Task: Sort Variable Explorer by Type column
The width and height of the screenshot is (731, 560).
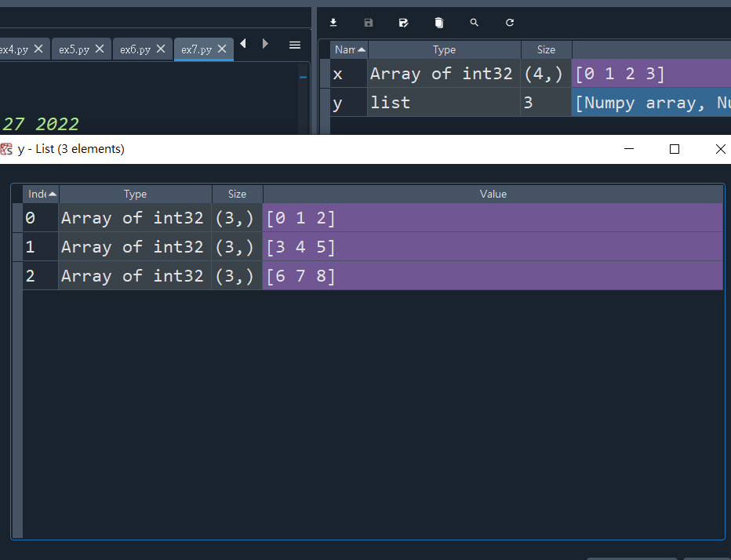Action: 444,49
